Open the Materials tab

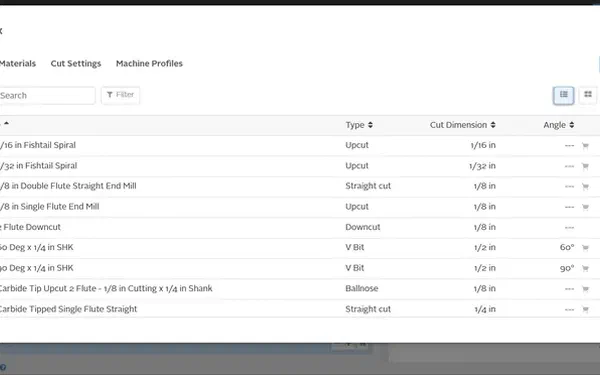(x=18, y=64)
